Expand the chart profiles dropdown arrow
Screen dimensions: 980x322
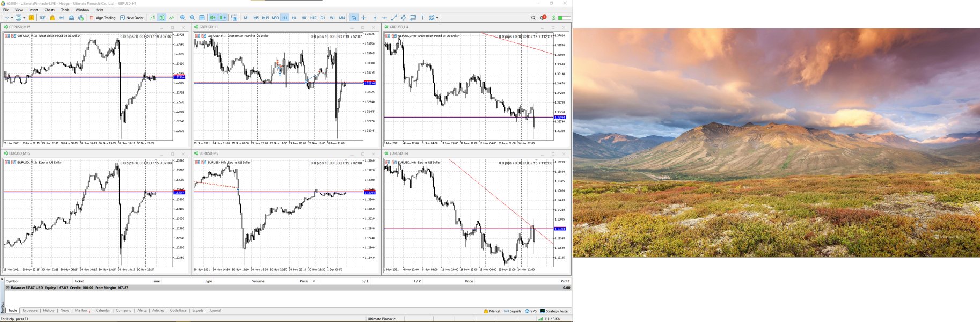(24, 18)
